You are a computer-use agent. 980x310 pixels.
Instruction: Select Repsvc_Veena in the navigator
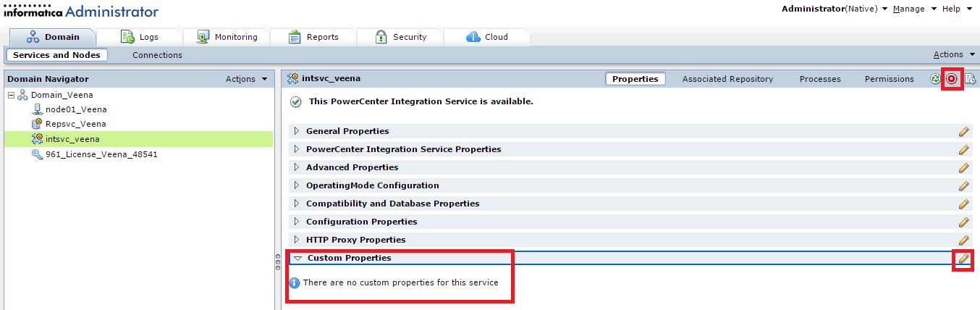75,124
